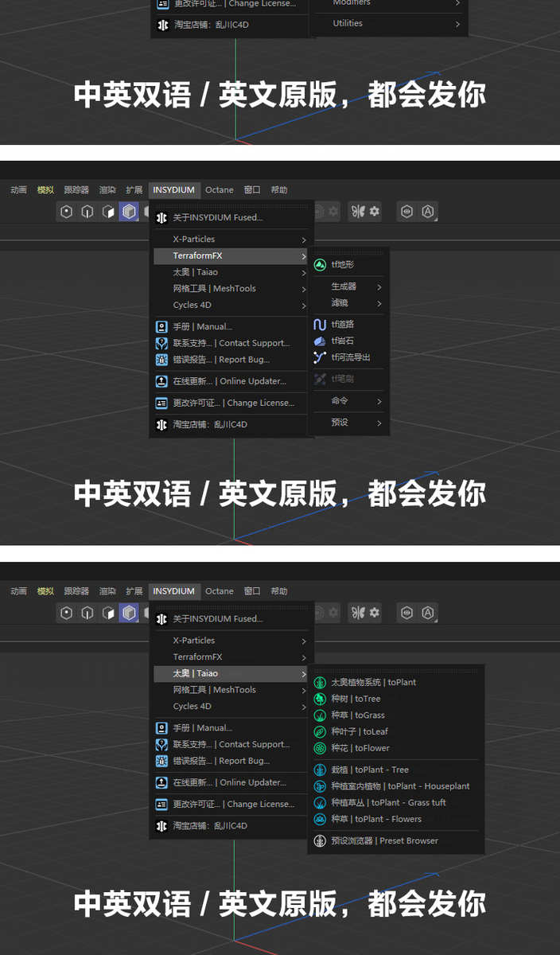Click the 种花 | toFlower icon
The height and width of the screenshot is (955, 560).
[x=320, y=748]
